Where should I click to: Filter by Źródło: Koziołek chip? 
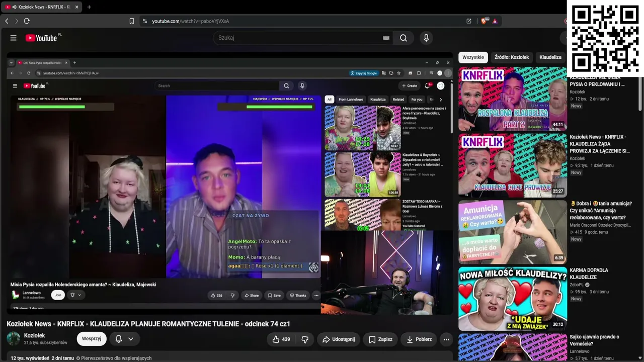click(x=512, y=57)
